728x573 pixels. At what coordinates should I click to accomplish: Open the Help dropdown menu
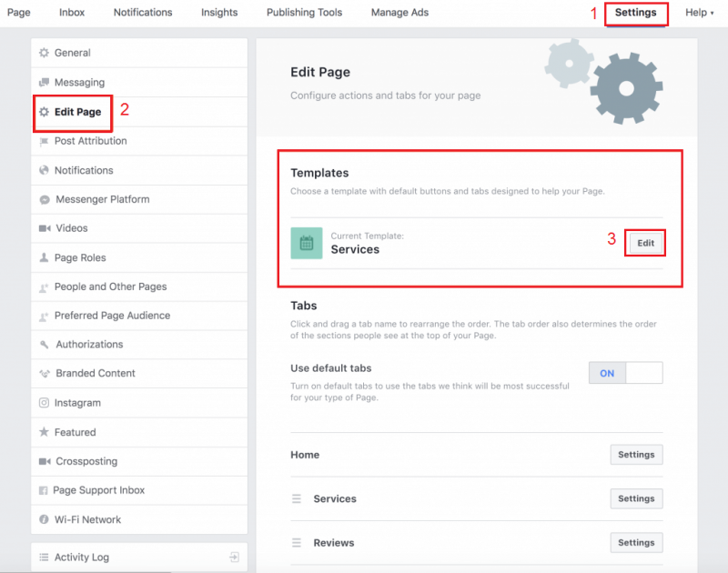coord(699,13)
